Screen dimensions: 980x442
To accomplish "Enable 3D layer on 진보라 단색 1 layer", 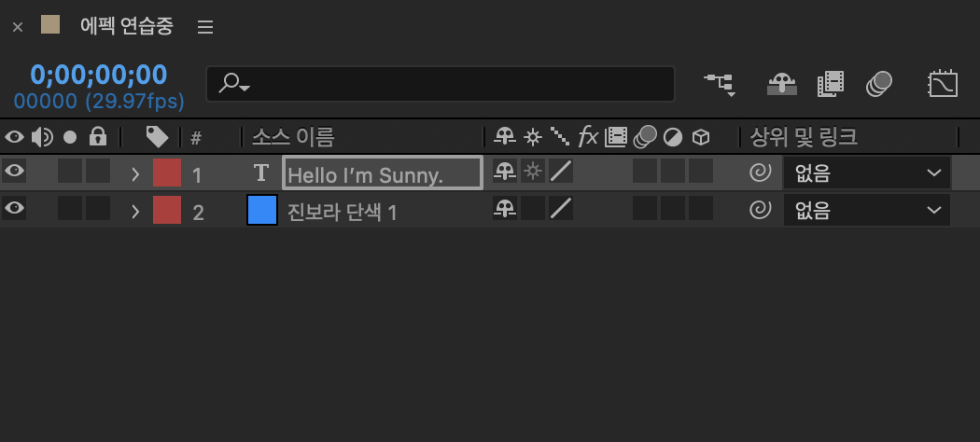I will 701,209.
